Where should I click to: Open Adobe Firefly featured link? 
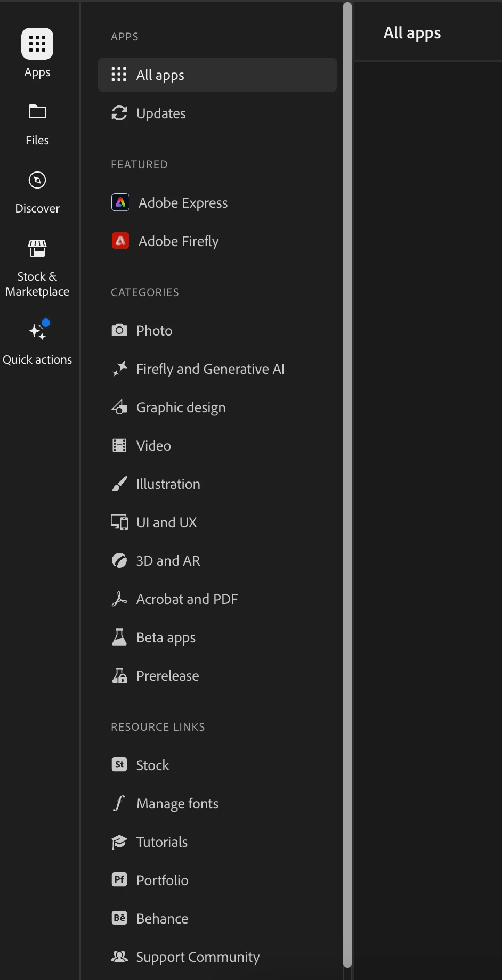tap(217, 241)
